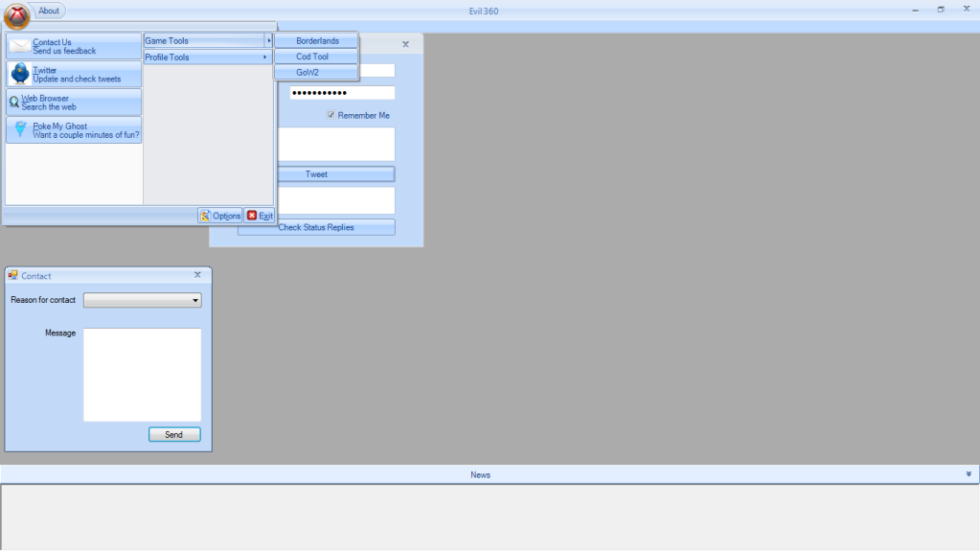This screenshot has width=980, height=551.
Task: Select Game Tools menu entry
Action: coord(208,40)
